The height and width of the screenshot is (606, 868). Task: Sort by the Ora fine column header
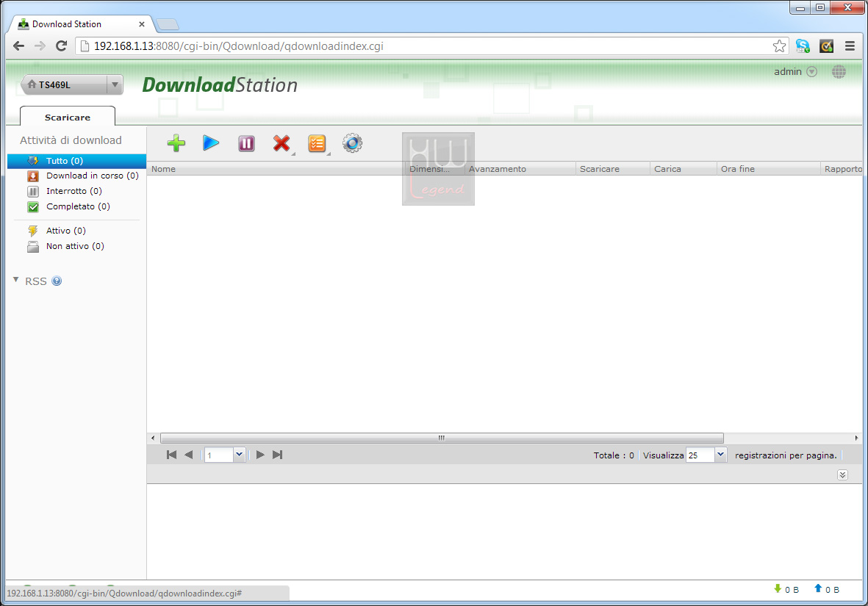[x=768, y=169]
